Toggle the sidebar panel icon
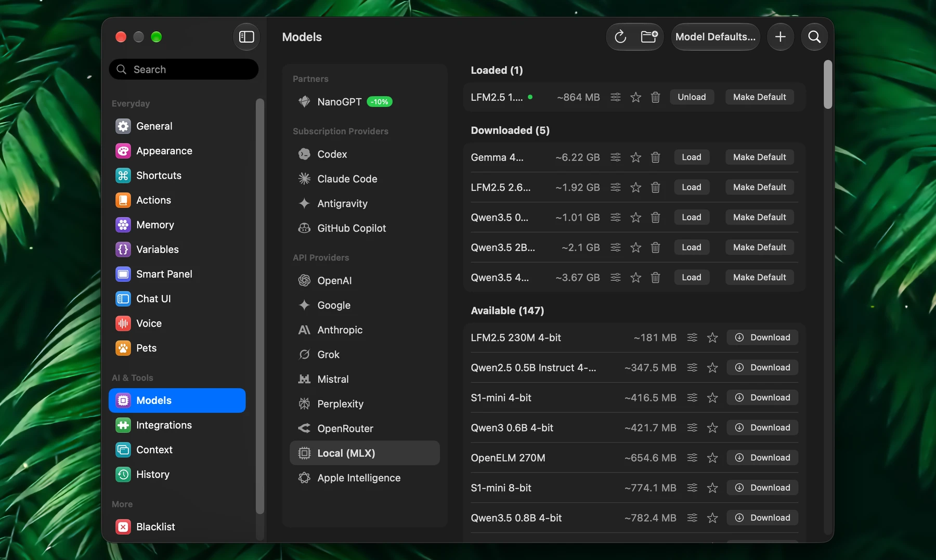The width and height of the screenshot is (936, 560). 246,37
